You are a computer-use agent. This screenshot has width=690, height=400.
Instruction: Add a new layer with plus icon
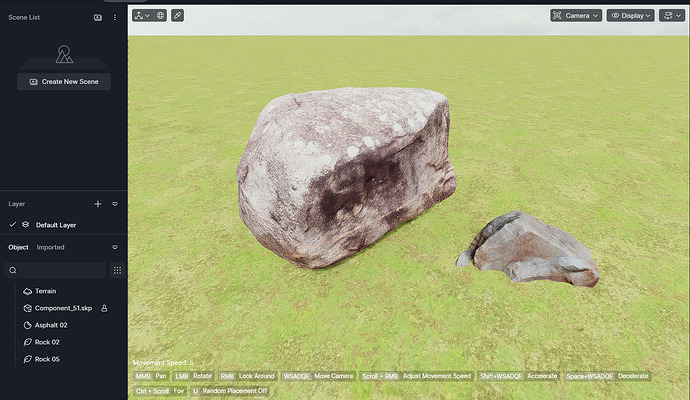click(98, 204)
